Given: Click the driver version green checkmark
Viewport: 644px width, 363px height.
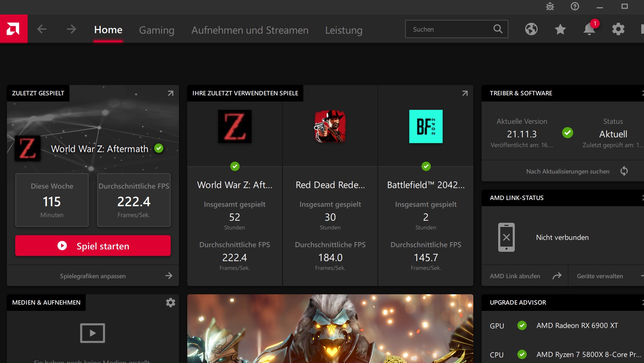Looking at the screenshot, I should [x=568, y=133].
